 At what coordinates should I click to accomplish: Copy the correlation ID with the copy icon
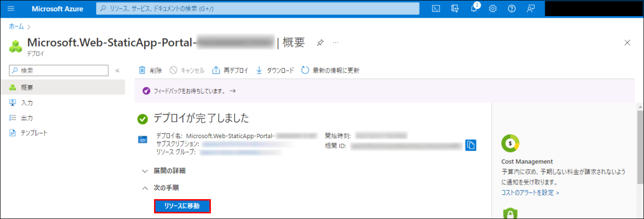point(471,145)
